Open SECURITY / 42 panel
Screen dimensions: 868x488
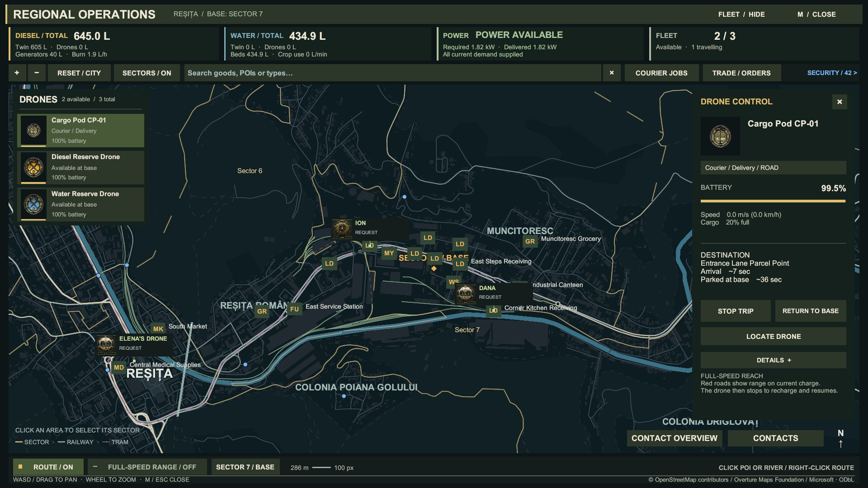(832, 73)
